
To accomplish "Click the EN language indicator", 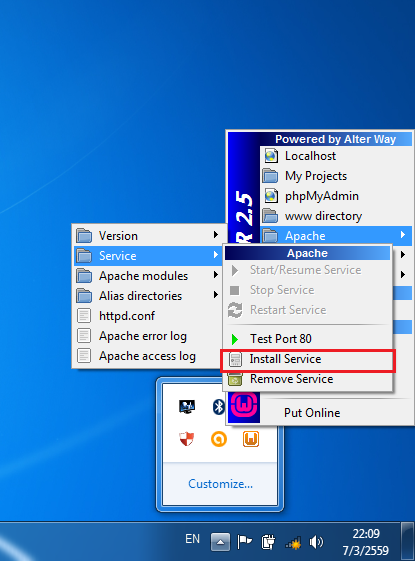I will pyautogui.click(x=192, y=539).
